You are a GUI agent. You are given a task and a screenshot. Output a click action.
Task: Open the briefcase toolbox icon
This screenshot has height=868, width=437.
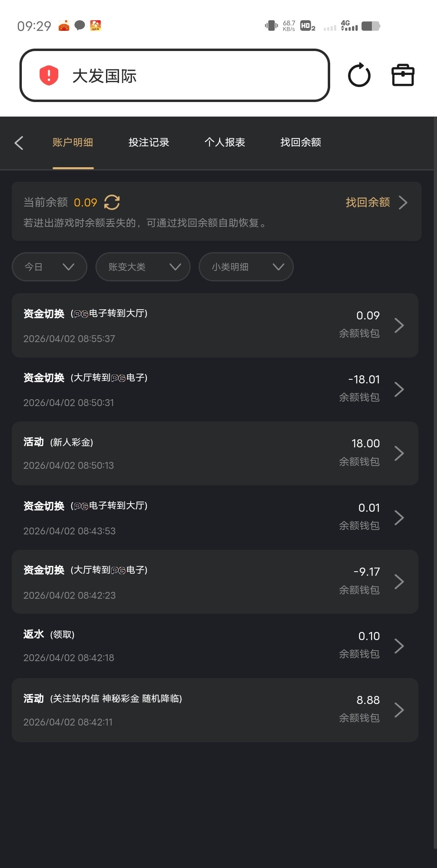(x=403, y=75)
